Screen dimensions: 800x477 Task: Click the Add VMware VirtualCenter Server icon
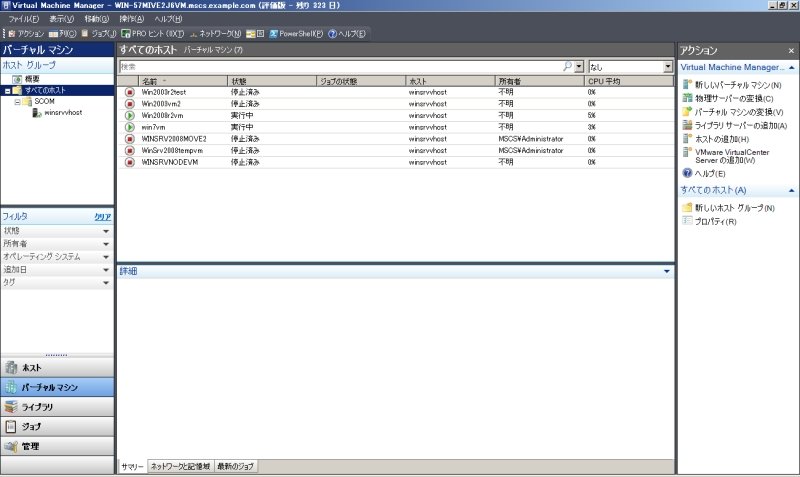[687, 152]
